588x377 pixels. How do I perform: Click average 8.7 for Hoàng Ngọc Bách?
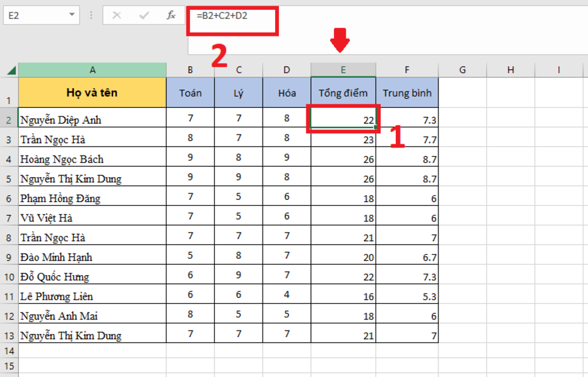407,157
